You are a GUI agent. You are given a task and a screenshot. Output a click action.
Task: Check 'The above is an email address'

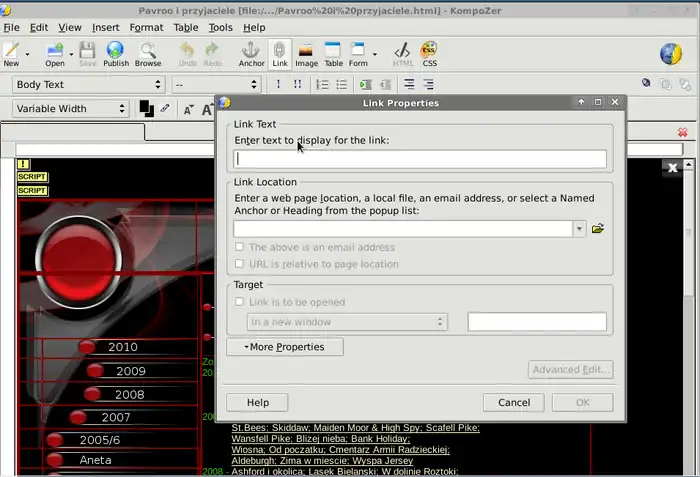(239, 247)
